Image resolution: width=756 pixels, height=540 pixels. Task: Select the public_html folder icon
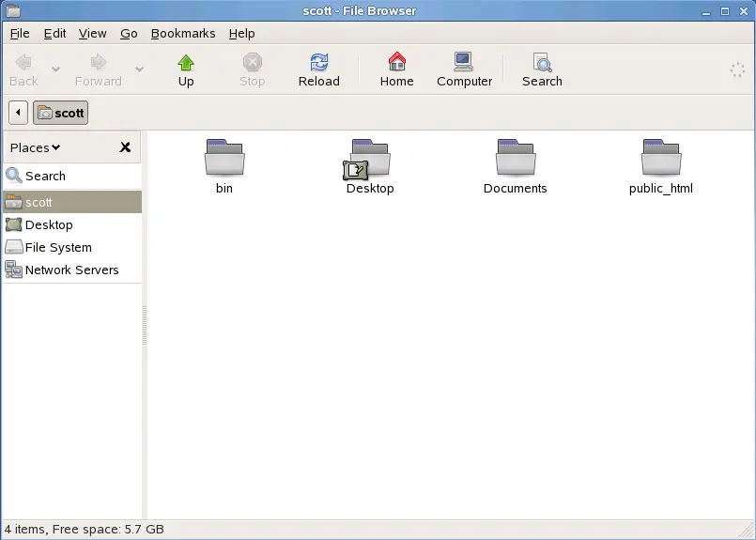660,158
